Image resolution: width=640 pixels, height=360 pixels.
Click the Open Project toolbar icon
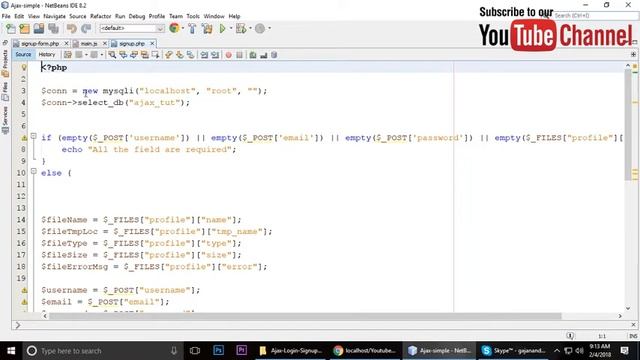click(39, 29)
